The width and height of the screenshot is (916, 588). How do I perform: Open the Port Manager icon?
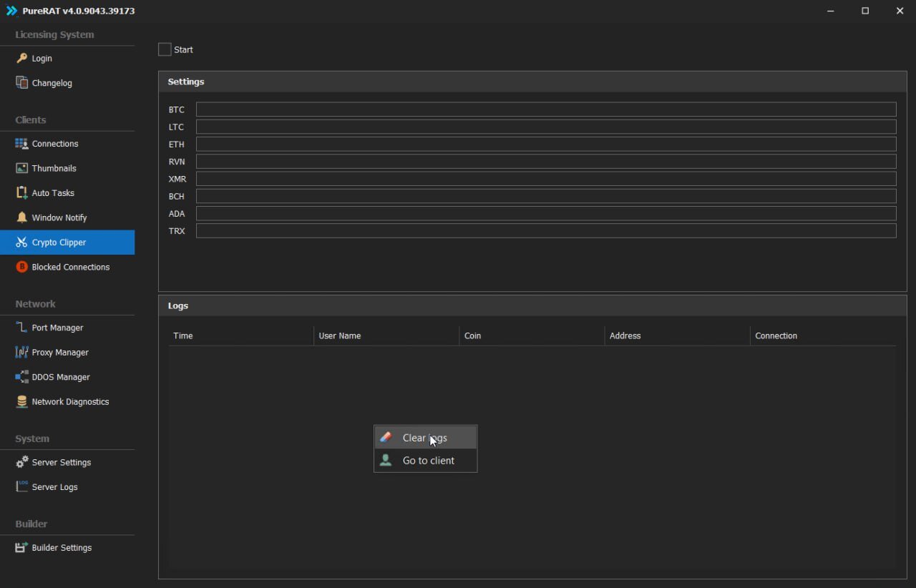(21, 328)
